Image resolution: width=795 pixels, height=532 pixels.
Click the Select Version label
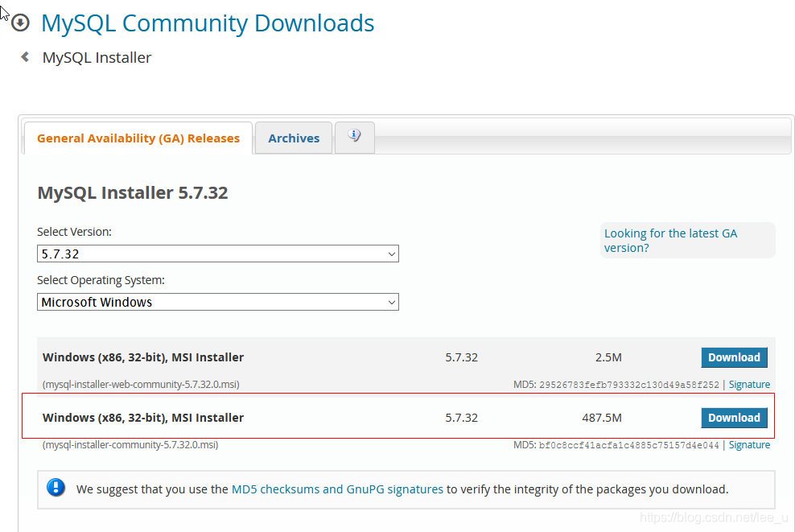coord(74,232)
